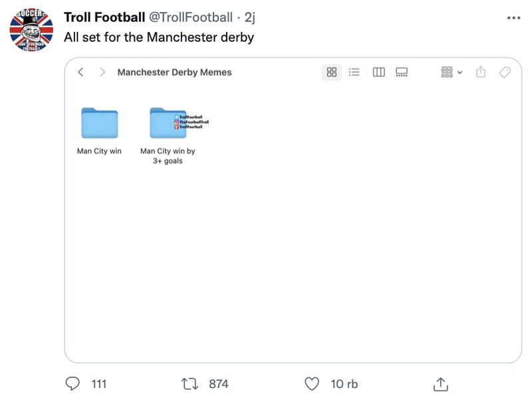Tap the share icon below the tweet
This screenshot has width=532, height=402.
pyautogui.click(x=440, y=383)
